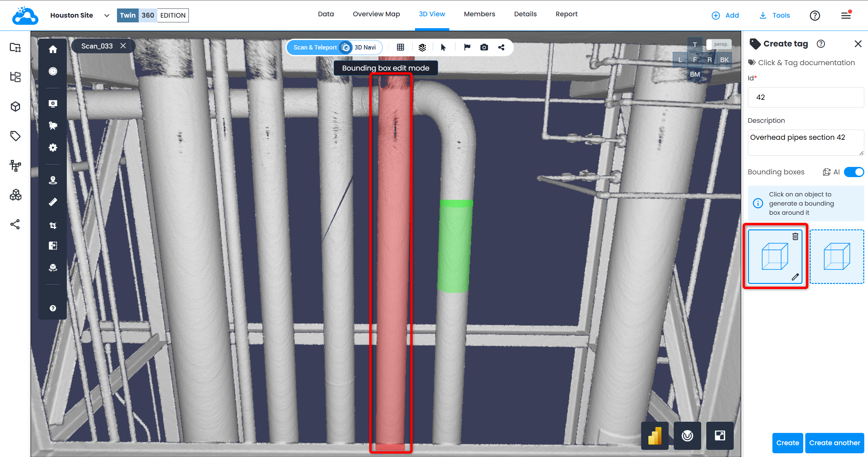This screenshot has height=457, width=868.
Task: Edit the bounding box with pencil icon
Action: 795,277
